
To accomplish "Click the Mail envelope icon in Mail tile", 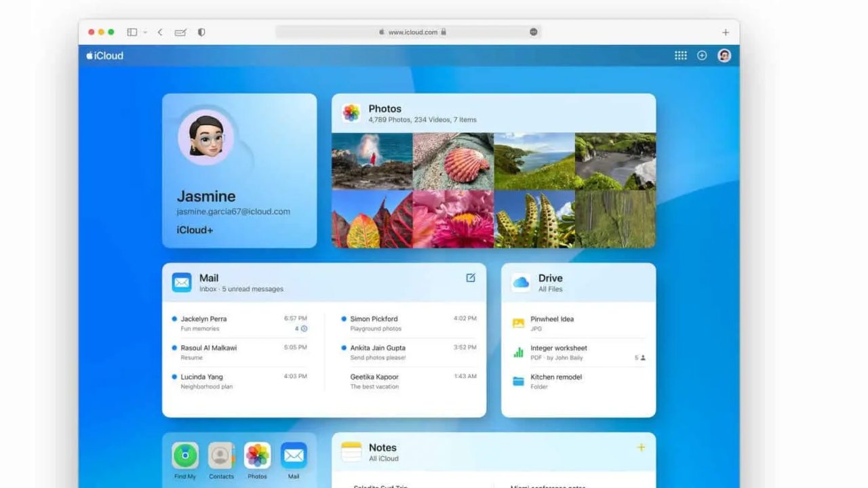I will pyautogui.click(x=182, y=282).
